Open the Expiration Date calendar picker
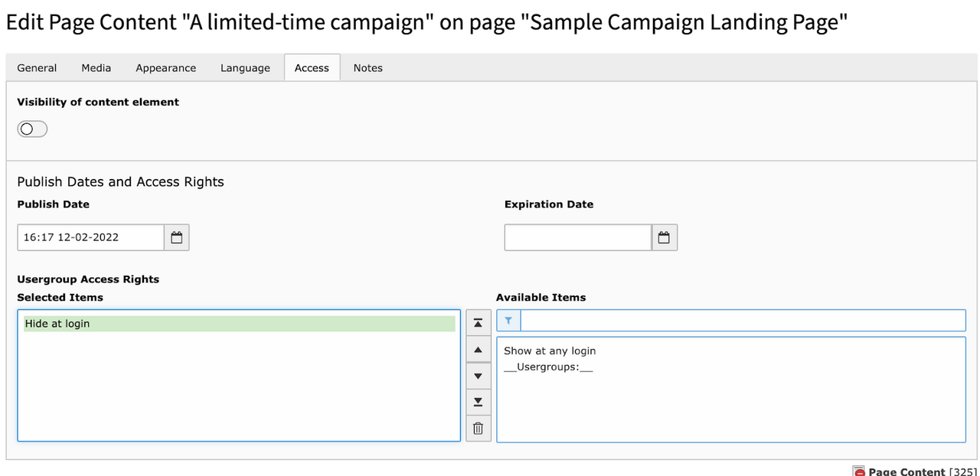This screenshot has width=980, height=476. coord(665,237)
